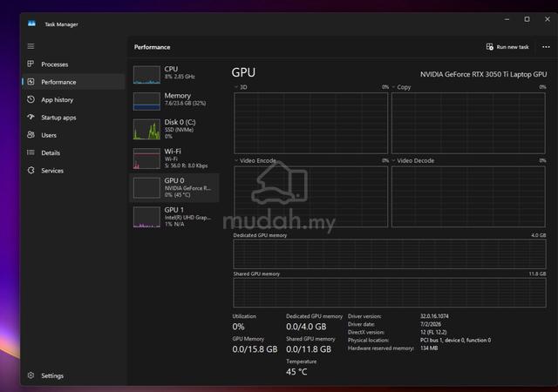Click the 0.0/4.0 GB dedicated memory value

[x=306, y=327]
